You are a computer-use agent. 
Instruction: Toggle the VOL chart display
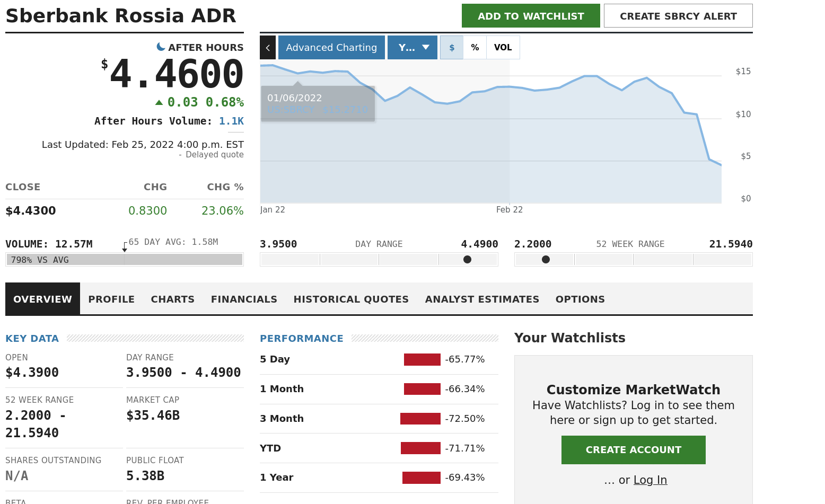(503, 48)
